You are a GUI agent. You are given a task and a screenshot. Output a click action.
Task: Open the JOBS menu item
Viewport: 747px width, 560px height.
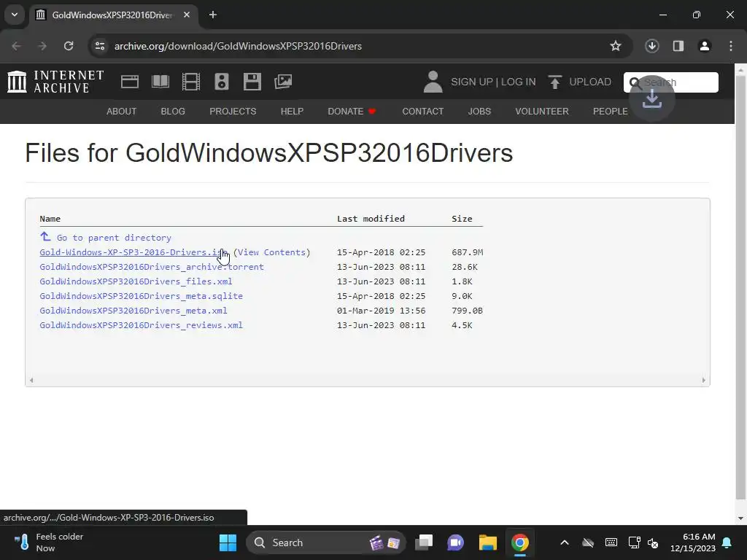pos(479,112)
